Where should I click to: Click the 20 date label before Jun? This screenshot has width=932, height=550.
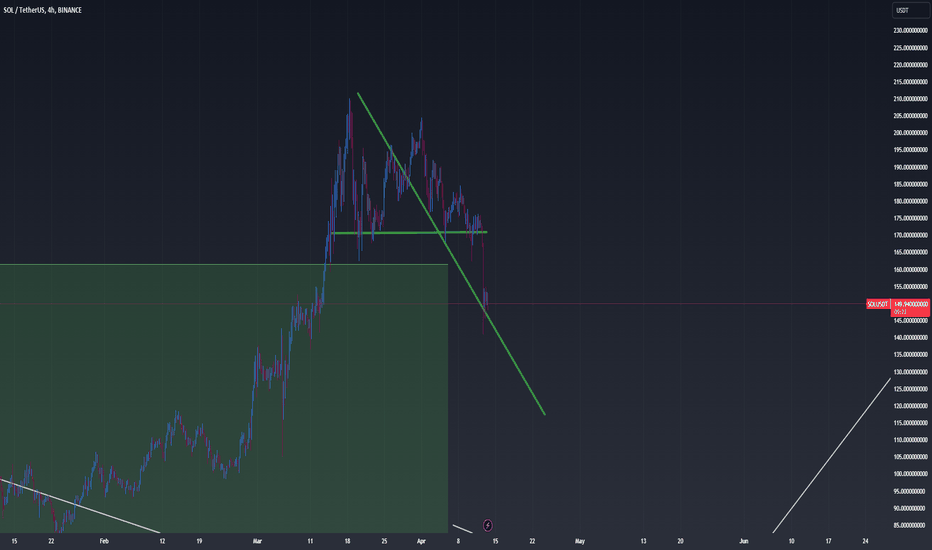(681, 541)
